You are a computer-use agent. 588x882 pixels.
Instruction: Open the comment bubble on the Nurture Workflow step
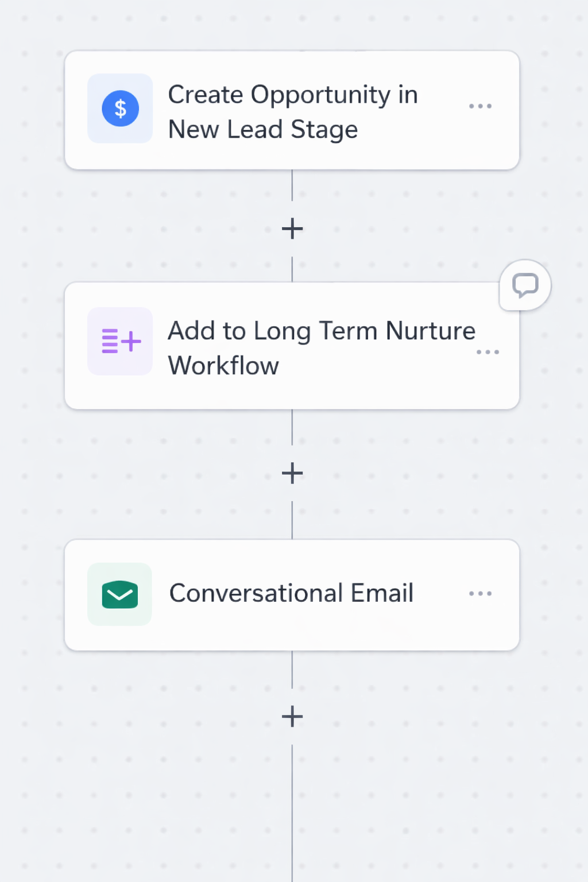525,285
